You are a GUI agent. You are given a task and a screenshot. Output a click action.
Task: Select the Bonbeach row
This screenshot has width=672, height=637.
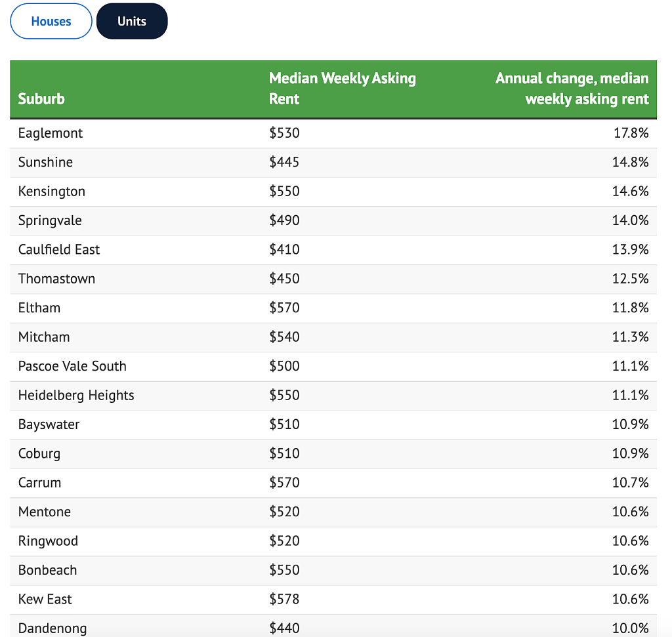click(333, 570)
